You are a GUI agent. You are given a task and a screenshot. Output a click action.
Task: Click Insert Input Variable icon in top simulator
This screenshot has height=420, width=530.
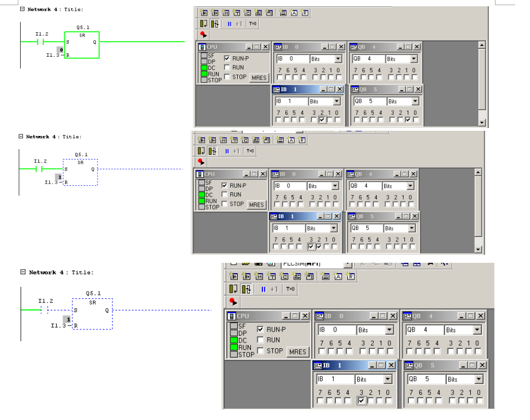tap(204, 12)
